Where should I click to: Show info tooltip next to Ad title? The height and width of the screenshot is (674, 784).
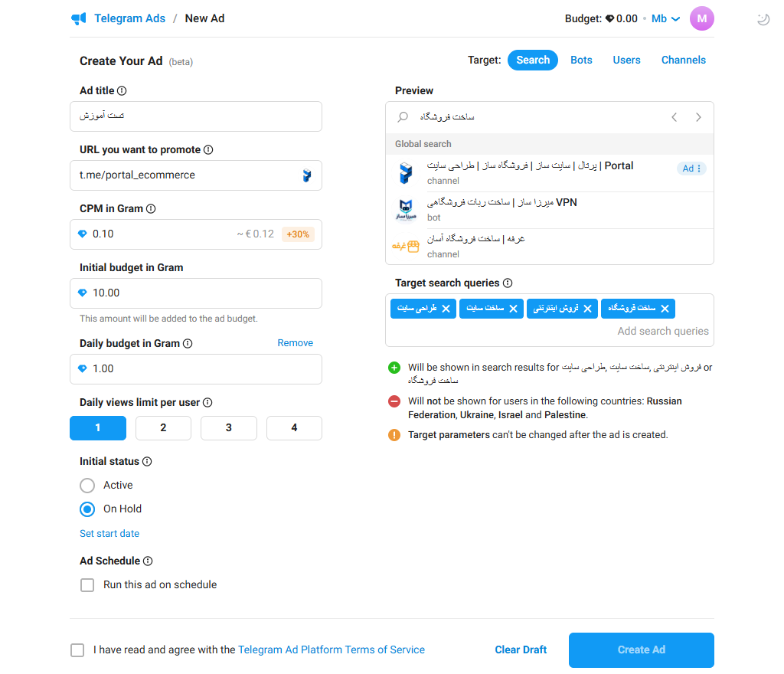click(x=122, y=90)
